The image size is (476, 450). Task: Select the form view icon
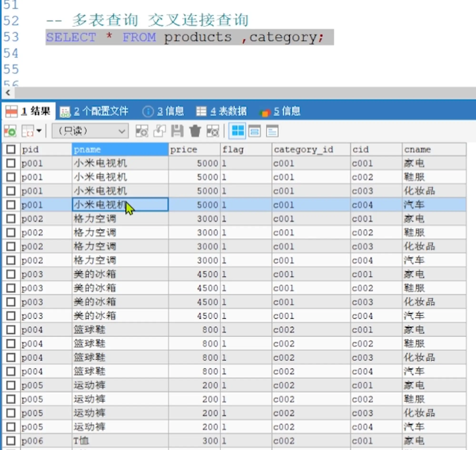point(255,131)
